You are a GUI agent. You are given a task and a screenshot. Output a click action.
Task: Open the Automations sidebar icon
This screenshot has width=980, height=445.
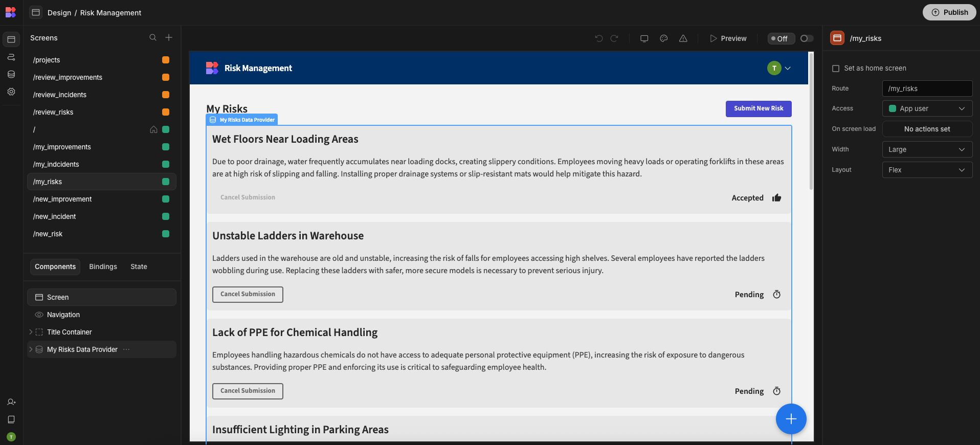[x=11, y=57]
